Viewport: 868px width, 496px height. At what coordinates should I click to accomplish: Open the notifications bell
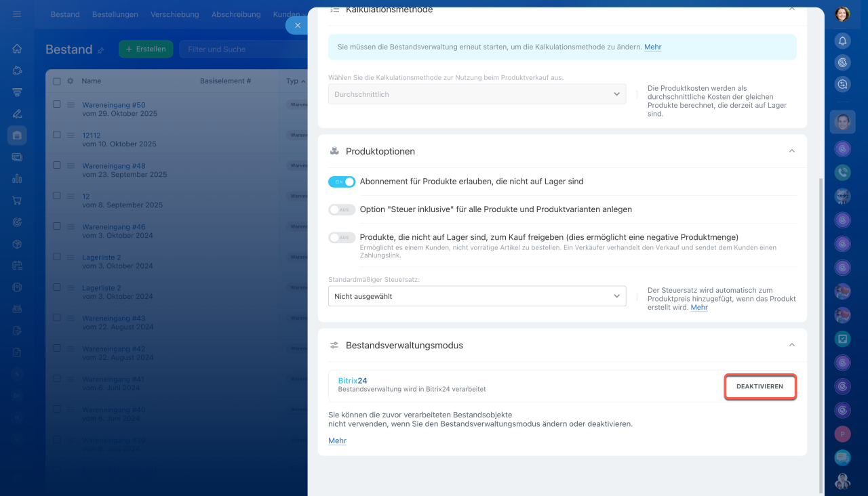(842, 41)
